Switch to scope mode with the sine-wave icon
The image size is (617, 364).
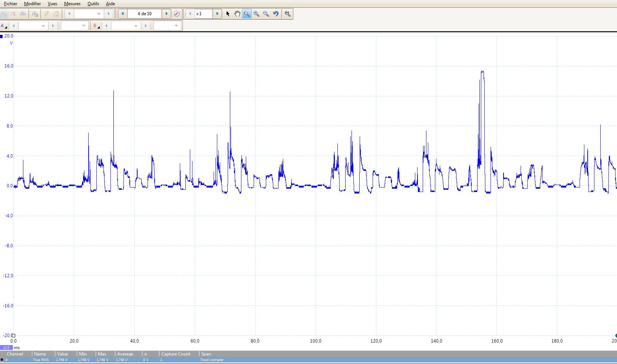4,14
